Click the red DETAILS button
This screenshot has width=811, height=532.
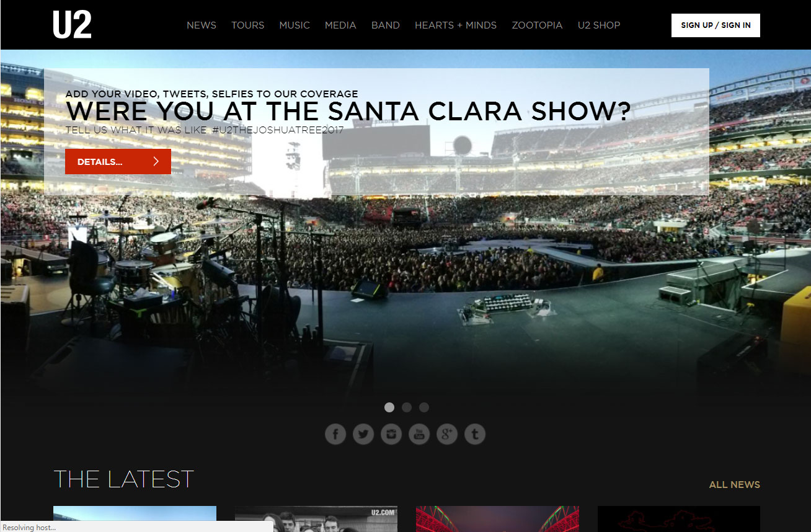pyautogui.click(x=118, y=162)
